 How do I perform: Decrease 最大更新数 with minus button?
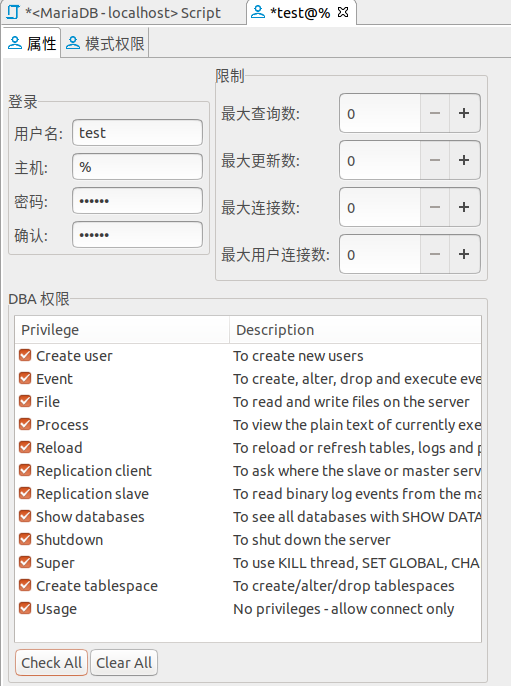pos(435,160)
